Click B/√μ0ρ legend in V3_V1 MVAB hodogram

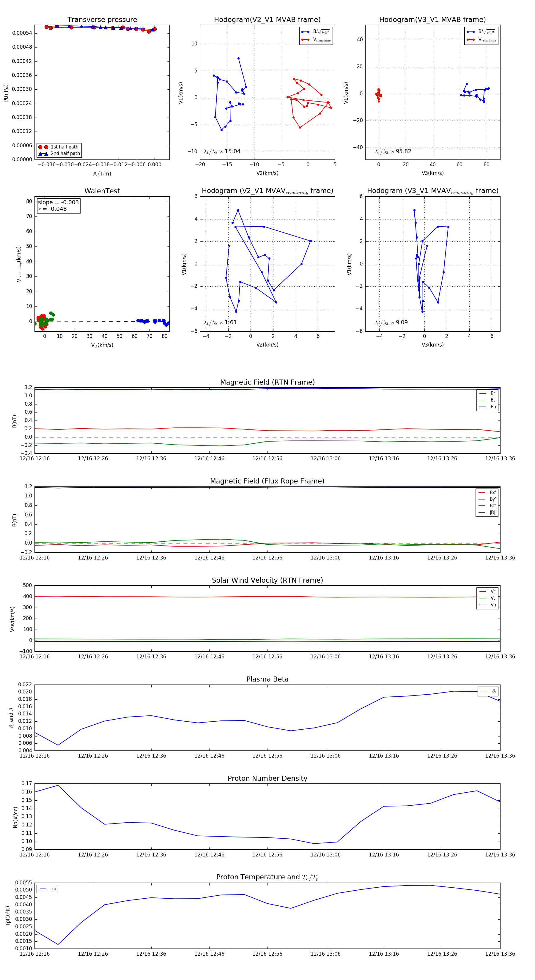(480, 32)
